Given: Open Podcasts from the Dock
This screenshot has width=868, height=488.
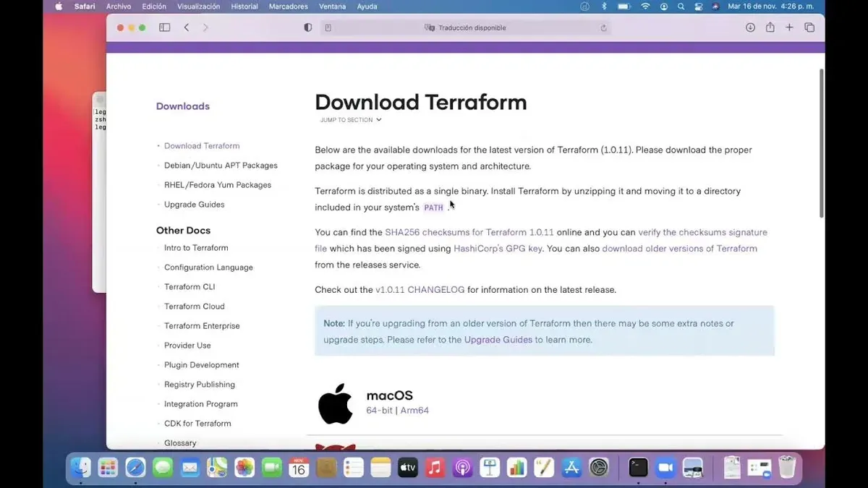Looking at the screenshot, I should [x=462, y=468].
